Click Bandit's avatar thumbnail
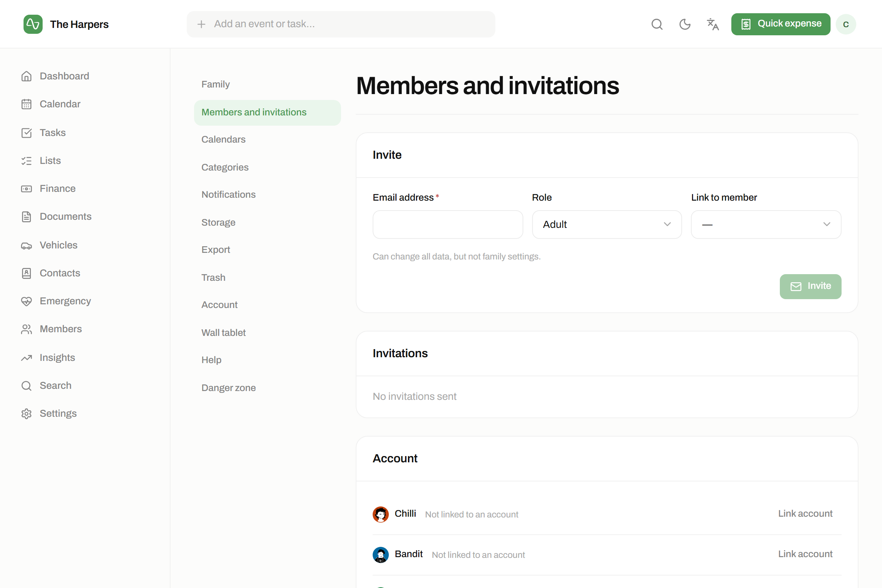 381,555
